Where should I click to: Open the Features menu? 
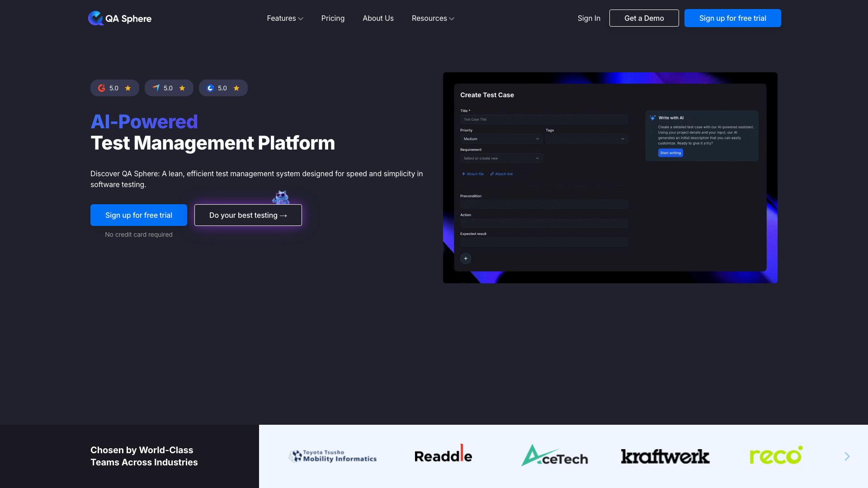pos(285,18)
